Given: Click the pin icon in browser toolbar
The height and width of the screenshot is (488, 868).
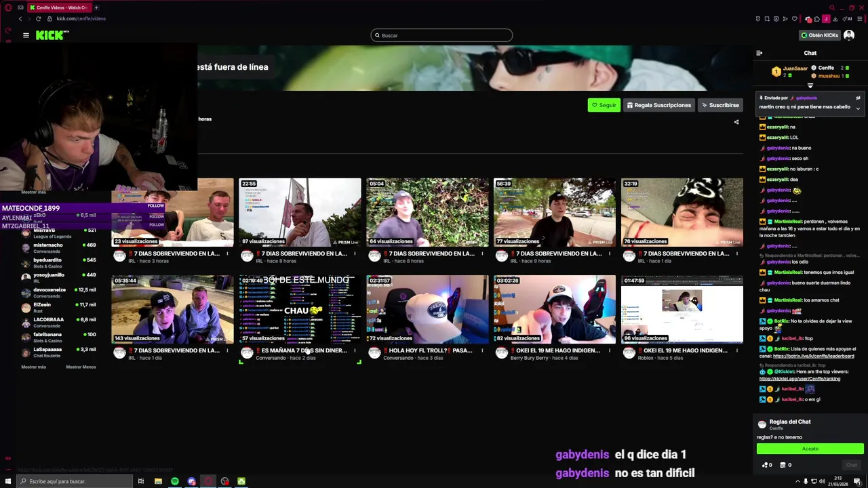Looking at the screenshot, I should pos(757,18).
